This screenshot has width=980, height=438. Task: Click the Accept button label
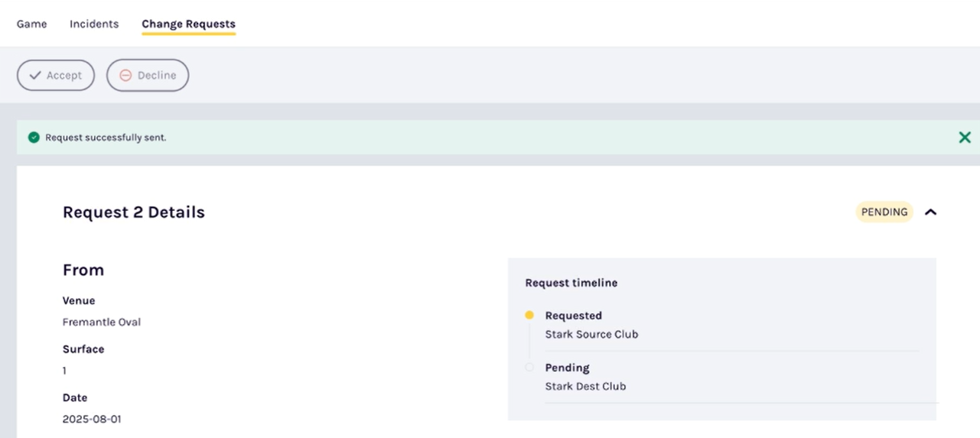pos(64,76)
